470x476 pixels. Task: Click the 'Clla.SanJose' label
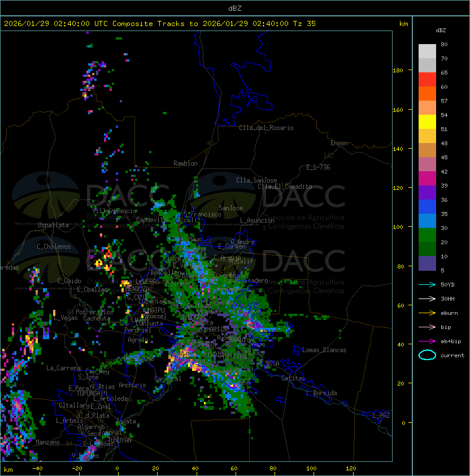(256, 180)
